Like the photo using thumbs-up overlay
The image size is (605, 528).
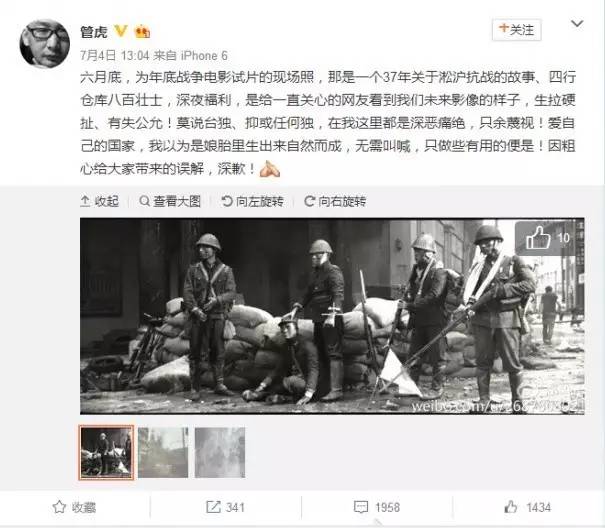click(x=548, y=238)
